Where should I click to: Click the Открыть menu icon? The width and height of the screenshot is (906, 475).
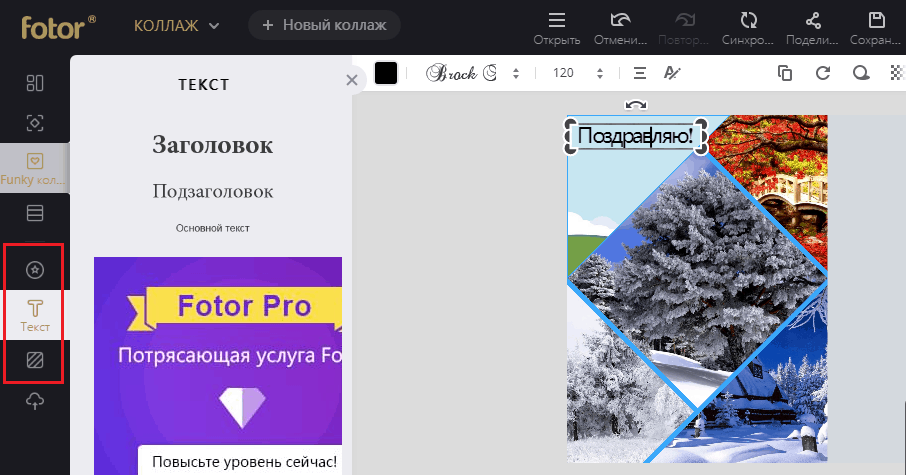(557, 27)
